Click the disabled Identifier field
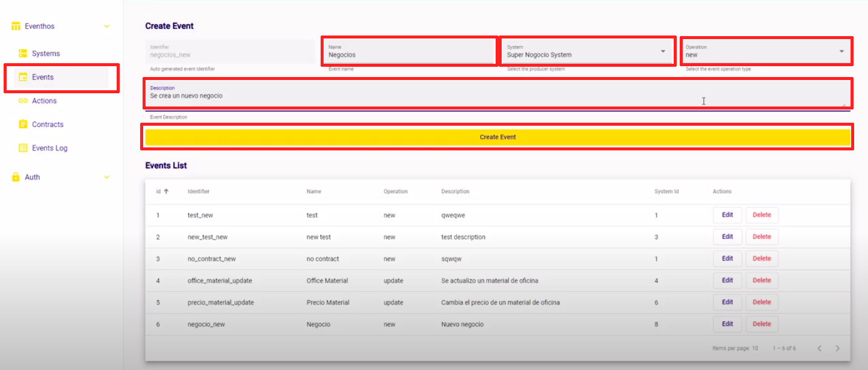Viewport: 868px width, 370px height. [x=230, y=51]
